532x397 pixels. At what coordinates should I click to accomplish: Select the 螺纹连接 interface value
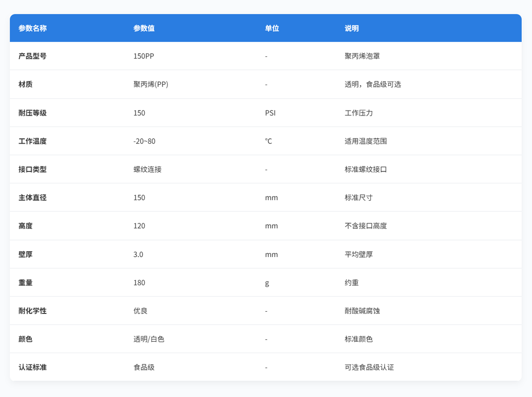147,169
